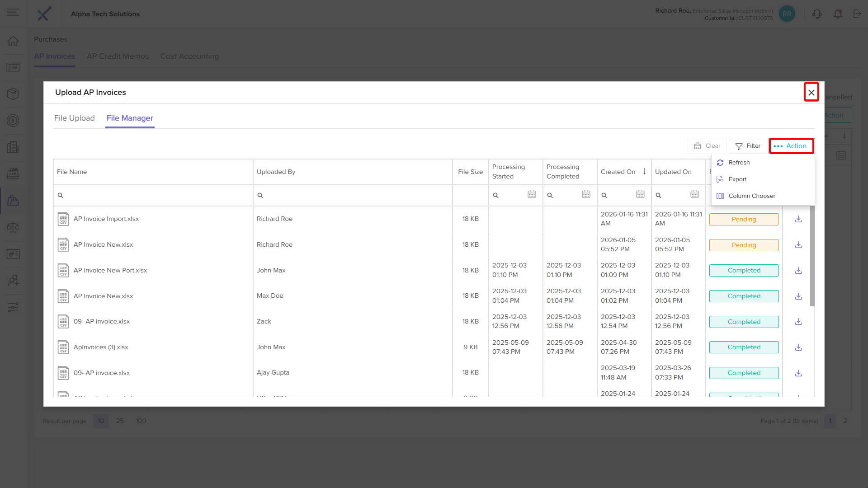The width and height of the screenshot is (868, 488).
Task: Sort by Created On column arrow
Action: [644, 171]
